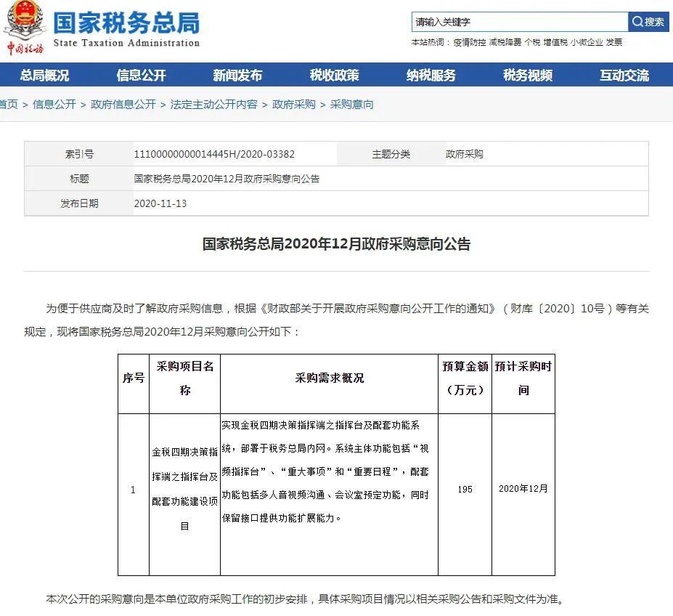This screenshot has width=673, height=616.
Task: Select 互动交流 in the nav bar
Action: [624, 75]
